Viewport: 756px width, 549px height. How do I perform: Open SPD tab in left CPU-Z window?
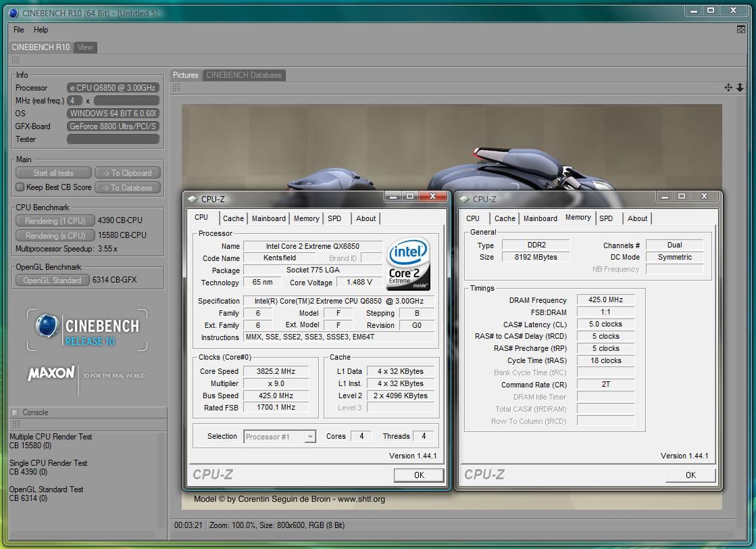click(x=334, y=218)
